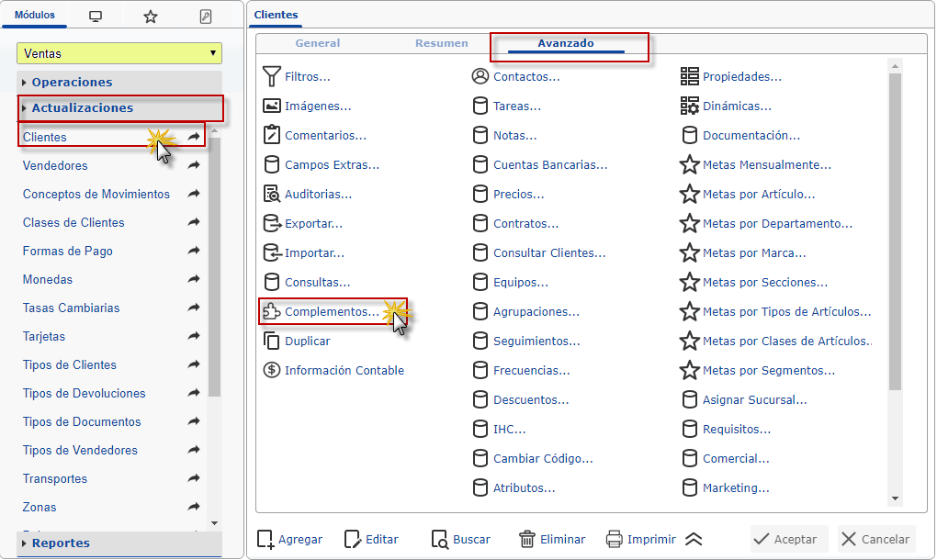Expand the Reportes section
Screen dimensions: 937x560
[x=119, y=543]
